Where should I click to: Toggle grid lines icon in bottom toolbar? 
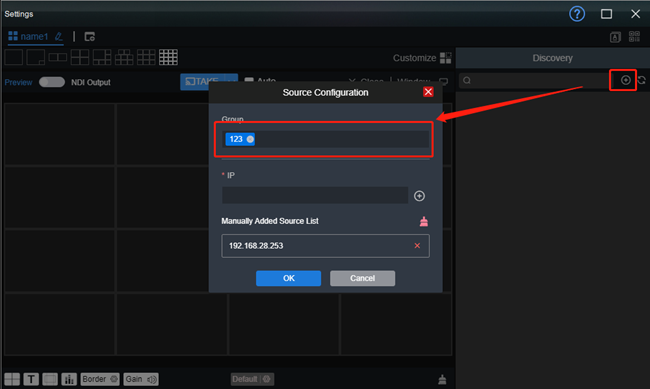tap(12, 379)
